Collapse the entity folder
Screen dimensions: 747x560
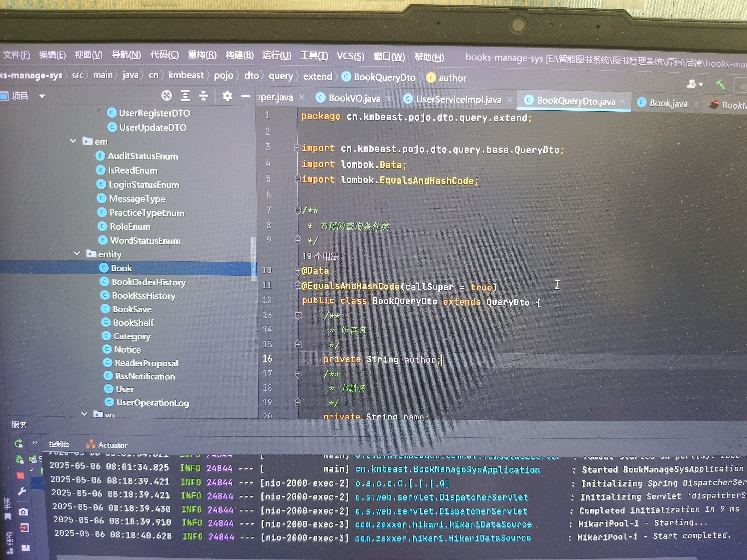(77, 253)
